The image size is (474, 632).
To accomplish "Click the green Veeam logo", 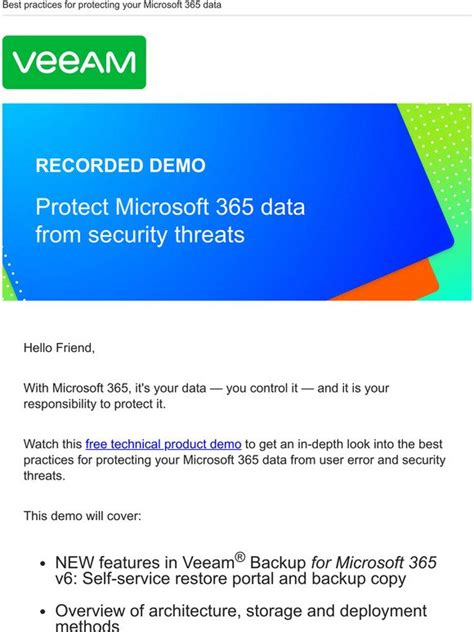I will point(74,62).
